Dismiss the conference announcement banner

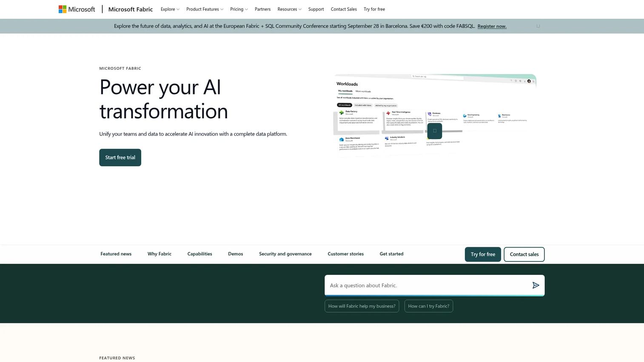(538, 26)
